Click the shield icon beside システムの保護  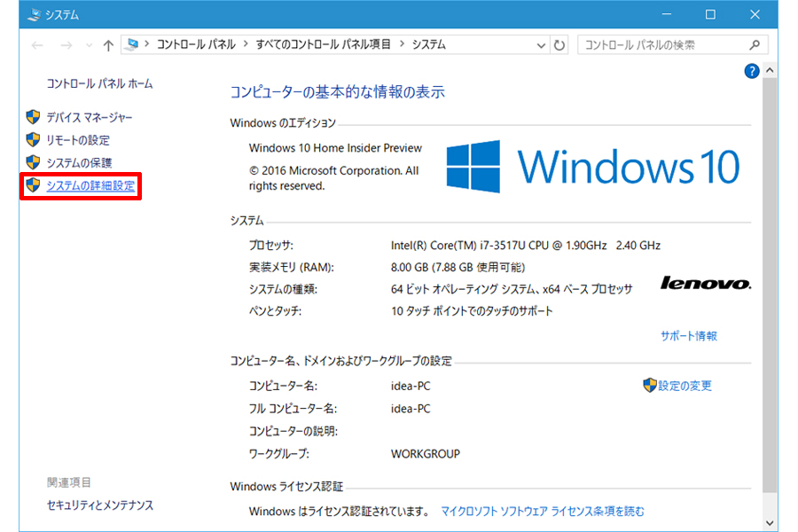click(33, 162)
